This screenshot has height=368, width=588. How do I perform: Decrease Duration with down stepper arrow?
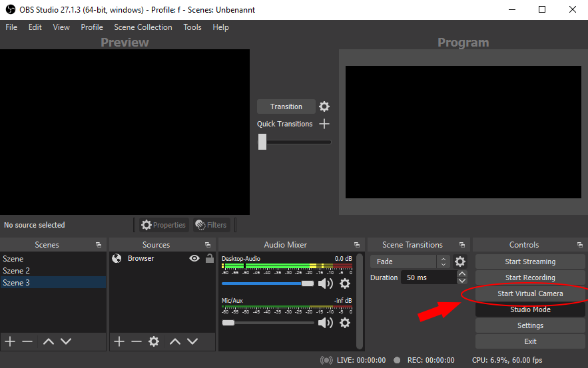pos(462,281)
